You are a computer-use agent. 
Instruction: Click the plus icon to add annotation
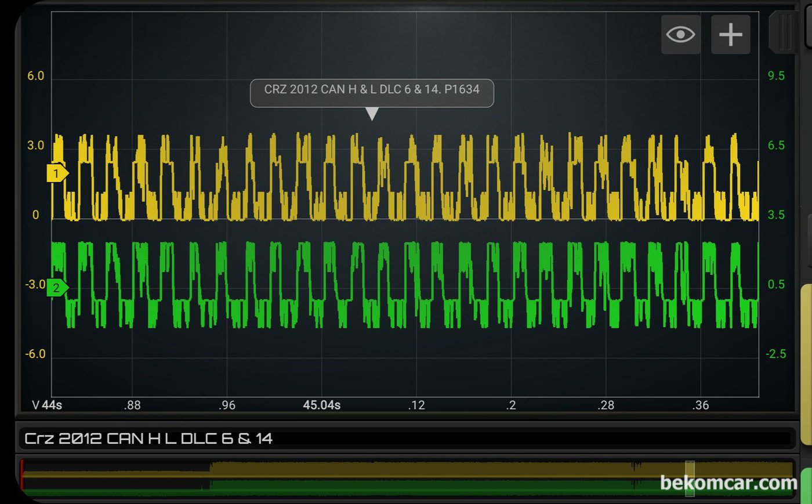730,35
